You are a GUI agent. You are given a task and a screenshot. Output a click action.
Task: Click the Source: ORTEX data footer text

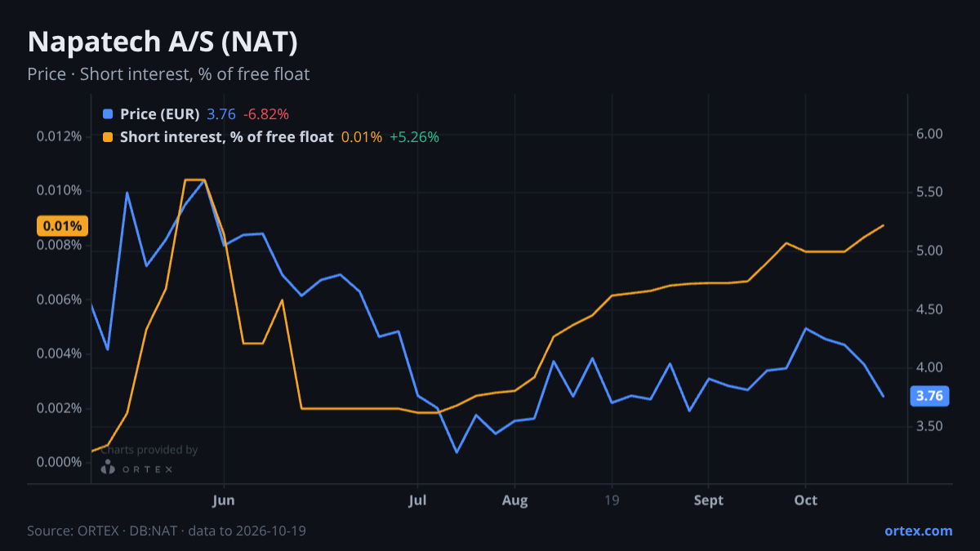(x=167, y=531)
